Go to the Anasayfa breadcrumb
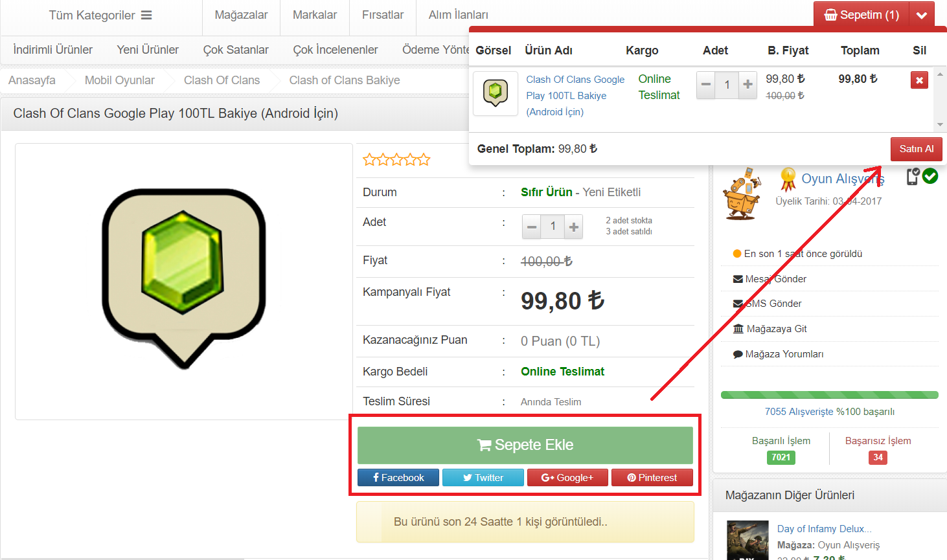The width and height of the screenshot is (947, 560). tap(32, 80)
